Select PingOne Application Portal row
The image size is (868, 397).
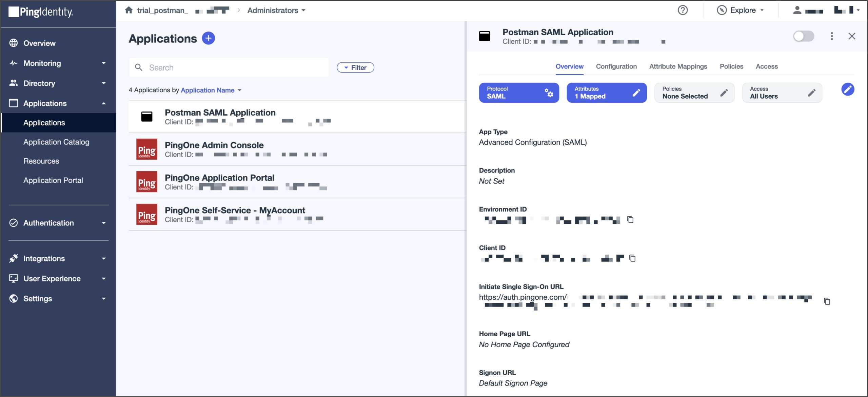(297, 182)
